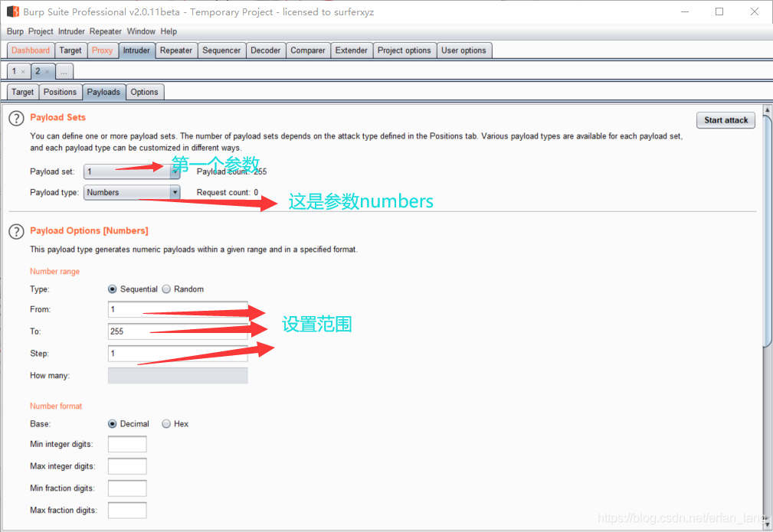Image resolution: width=773 pixels, height=532 pixels.
Task: Open the Intruder menu
Action: (x=71, y=31)
